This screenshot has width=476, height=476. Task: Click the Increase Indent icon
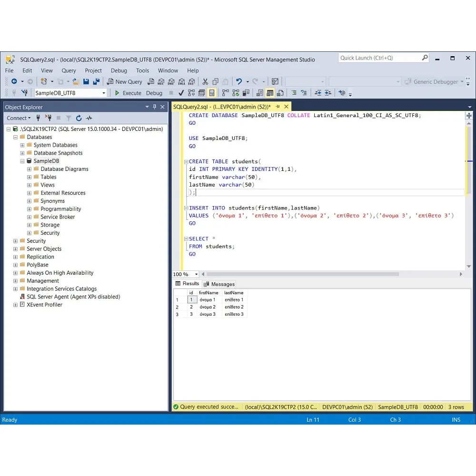click(x=328, y=93)
